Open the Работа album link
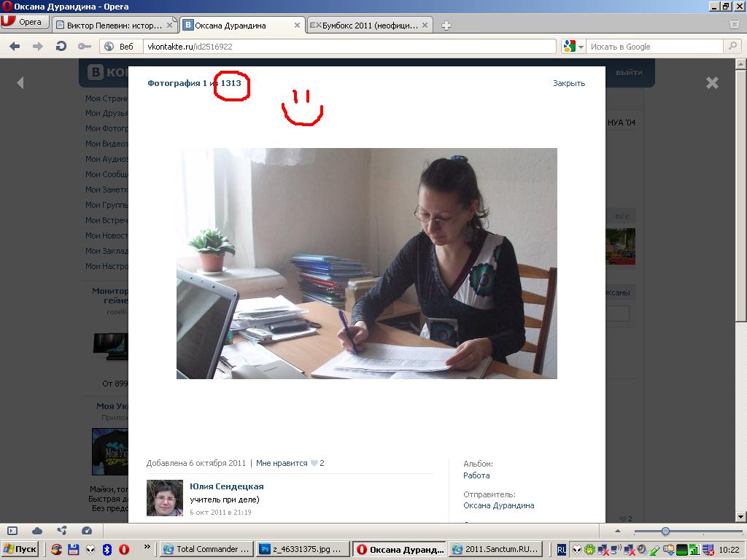 coord(476,475)
